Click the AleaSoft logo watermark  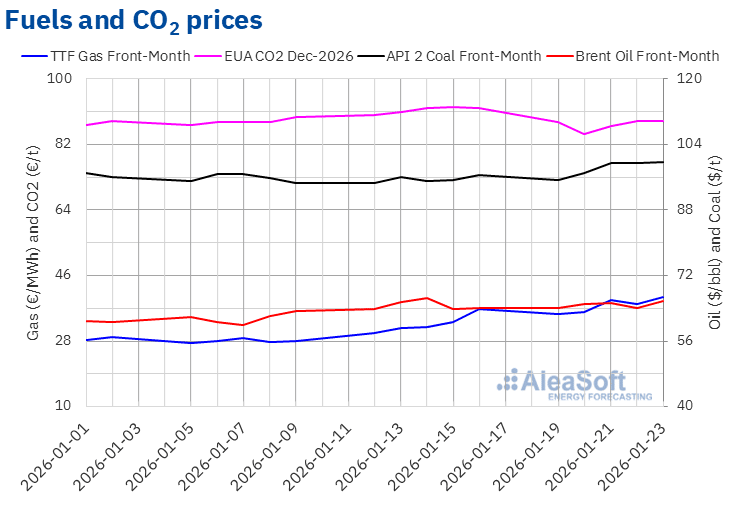[564, 380]
